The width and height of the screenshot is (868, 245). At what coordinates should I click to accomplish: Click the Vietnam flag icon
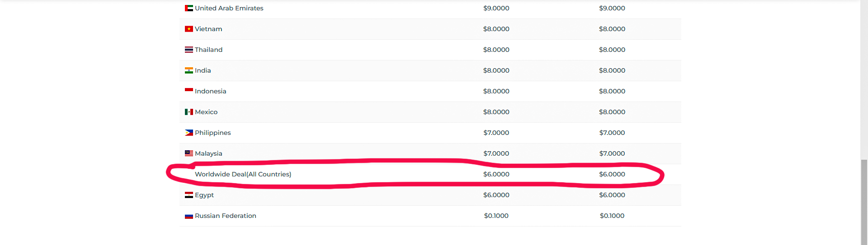click(x=189, y=29)
